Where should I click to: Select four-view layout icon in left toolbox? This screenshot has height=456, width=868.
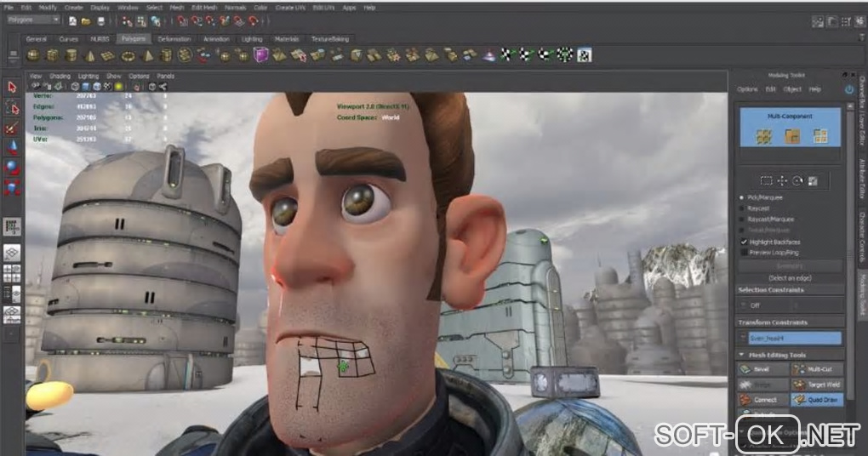12,273
